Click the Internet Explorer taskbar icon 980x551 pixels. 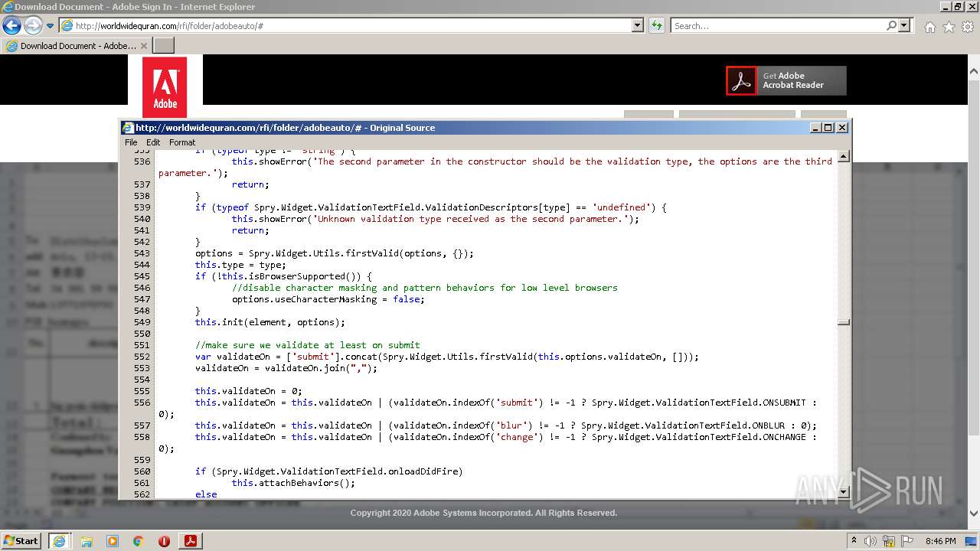point(59,540)
